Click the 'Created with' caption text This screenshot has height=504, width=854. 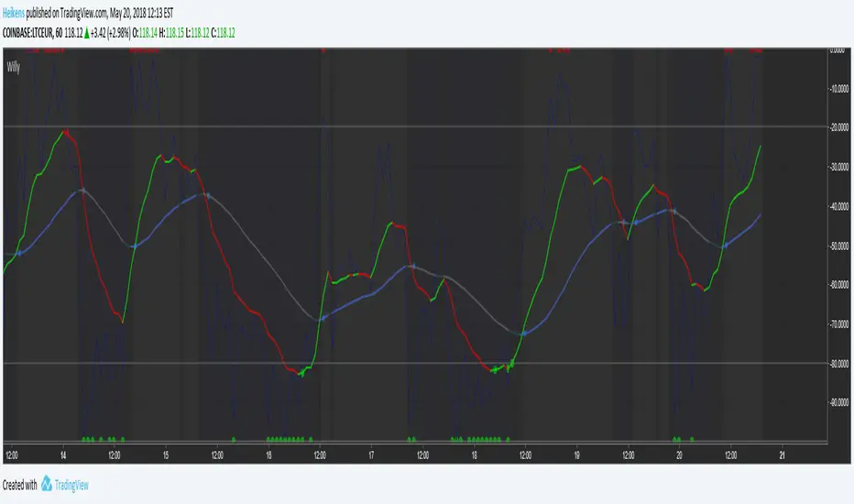(x=20, y=485)
